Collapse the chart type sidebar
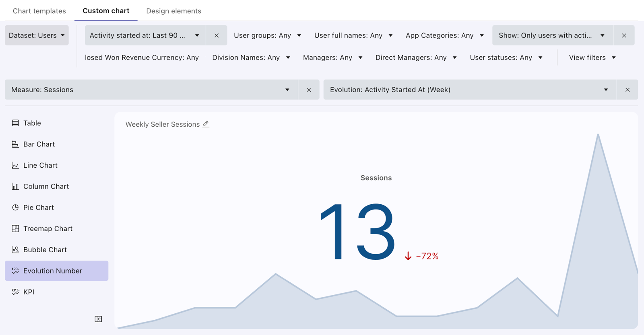The height and width of the screenshot is (335, 644). click(x=98, y=319)
